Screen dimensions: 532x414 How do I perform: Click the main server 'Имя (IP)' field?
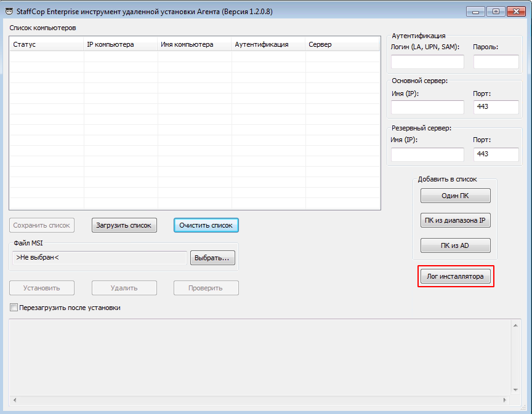pos(427,108)
